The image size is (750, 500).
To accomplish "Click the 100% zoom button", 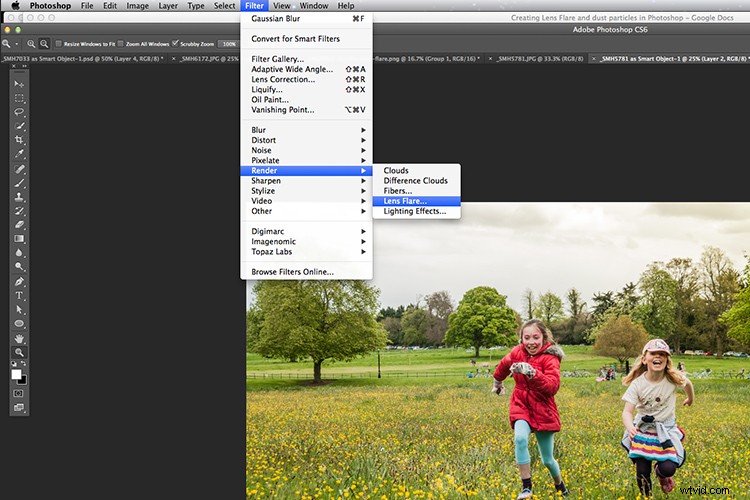I will (x=229, y=44).
